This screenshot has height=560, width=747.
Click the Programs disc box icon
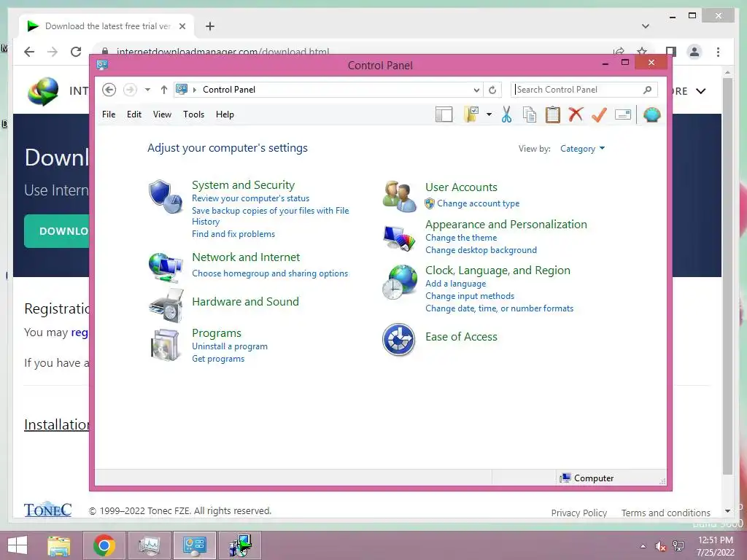tap(165, 345)
